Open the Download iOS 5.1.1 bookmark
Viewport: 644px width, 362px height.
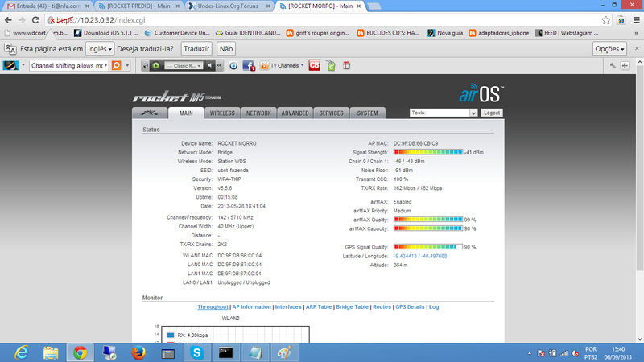click(106, 33)
